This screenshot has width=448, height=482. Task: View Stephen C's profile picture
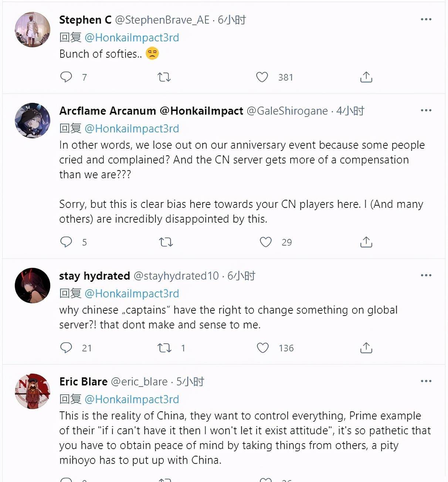(33, 30)
